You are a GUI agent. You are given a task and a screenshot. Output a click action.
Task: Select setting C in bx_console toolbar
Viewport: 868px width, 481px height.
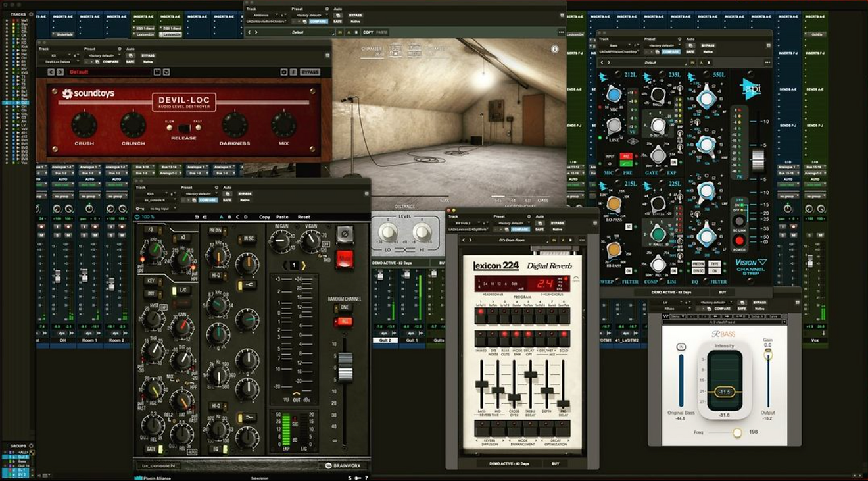tap(238, 216)
